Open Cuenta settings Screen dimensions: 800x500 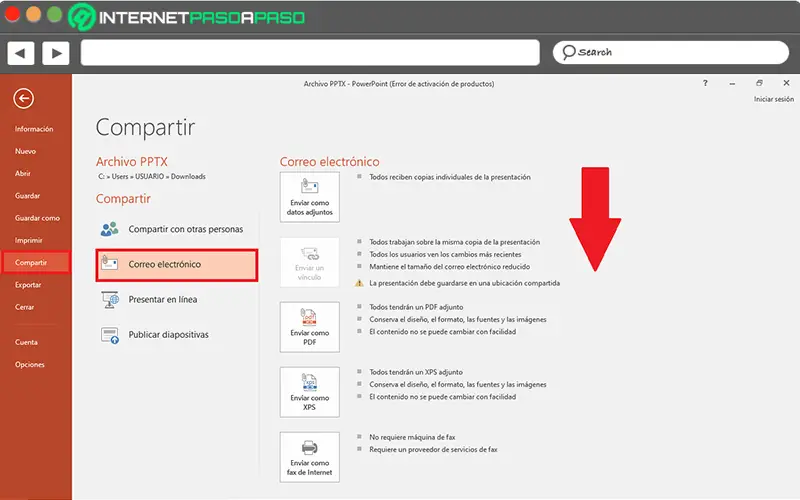[26, 342]
